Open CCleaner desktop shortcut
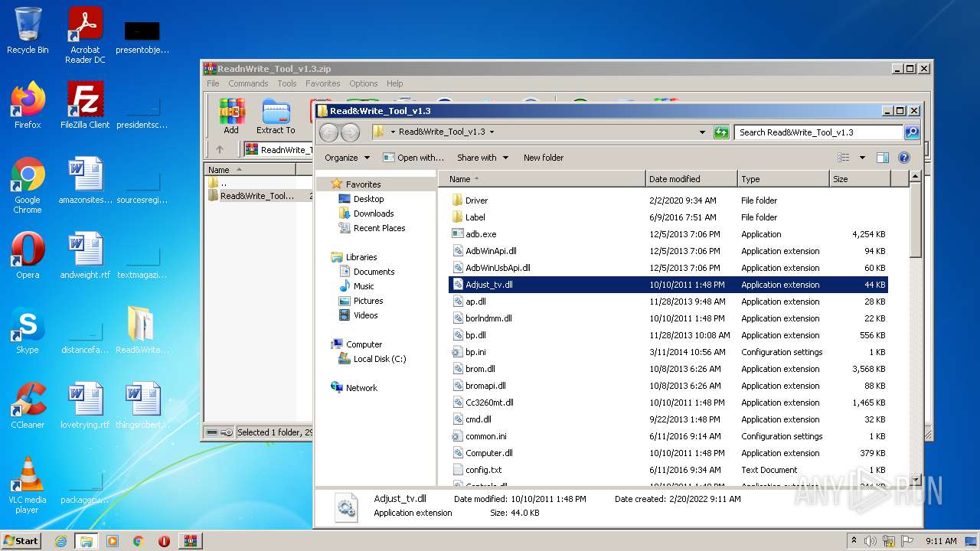Screen dimensions: 980x551 click(x=28, y=406)
